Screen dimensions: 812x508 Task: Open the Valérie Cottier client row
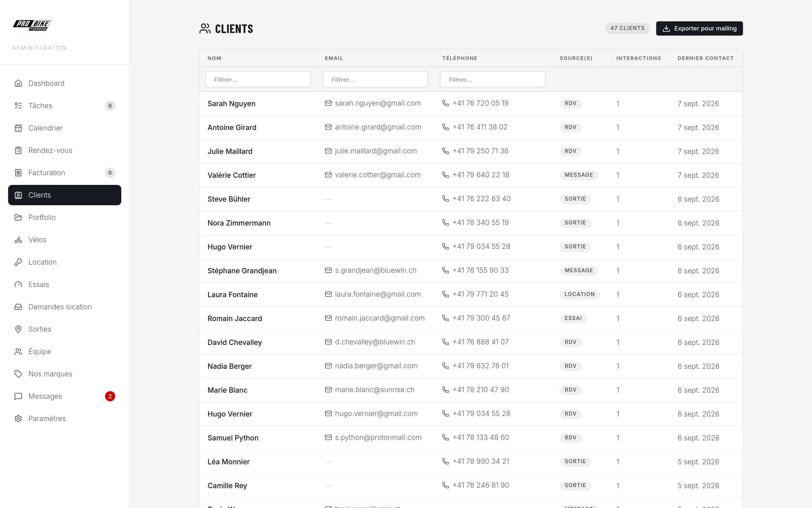coord(471,175)
